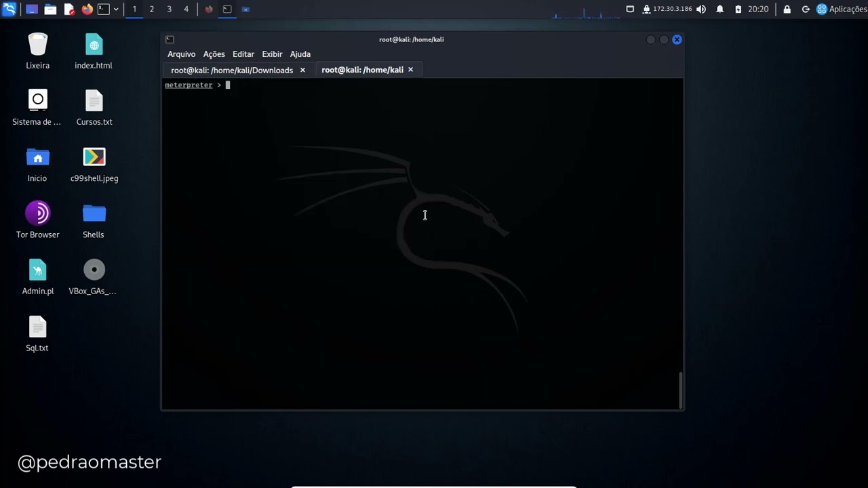
Task: Switch to workspace 4
Action: click(186, 9)
